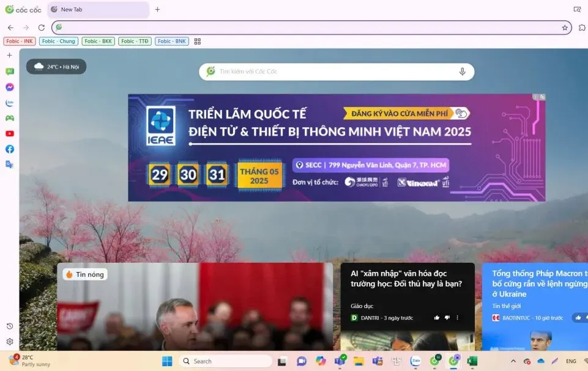Image resolution: width=588 pixels, height=371 pixels.
Task: Open Facebook from the sidebar
Action: click(10, 149)
